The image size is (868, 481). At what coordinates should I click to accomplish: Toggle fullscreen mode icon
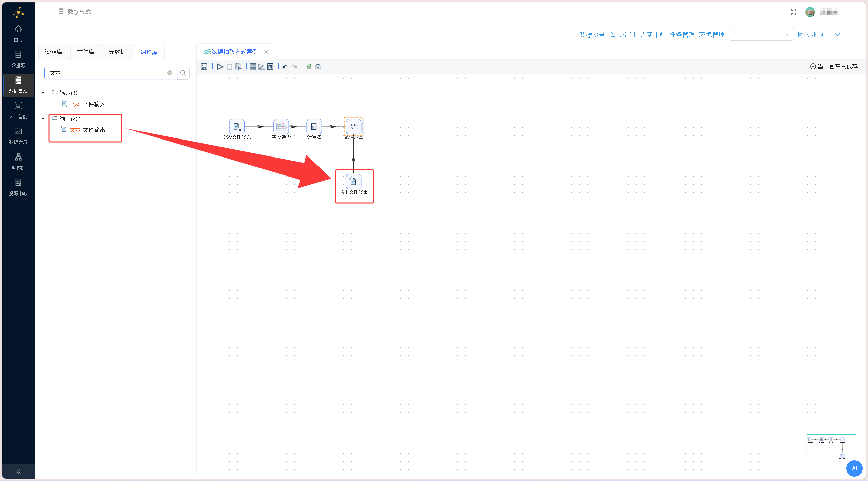(794, 12)
